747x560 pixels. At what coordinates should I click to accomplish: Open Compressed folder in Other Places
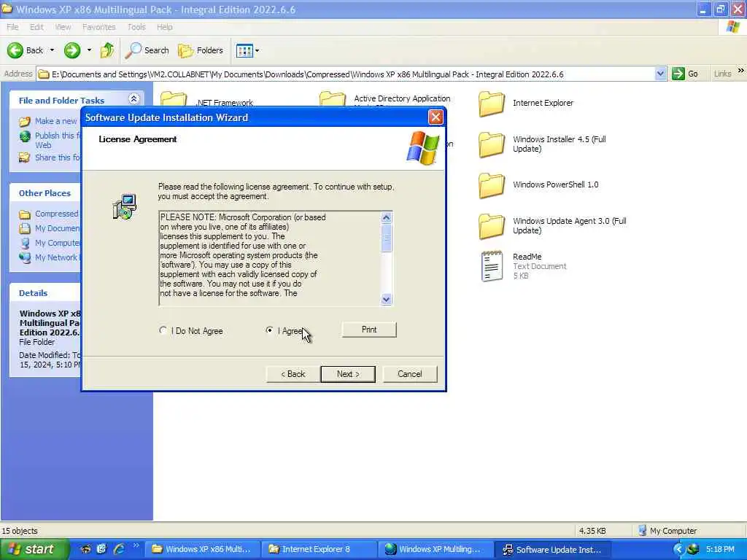pyautogui.click(x=56, y=214)
